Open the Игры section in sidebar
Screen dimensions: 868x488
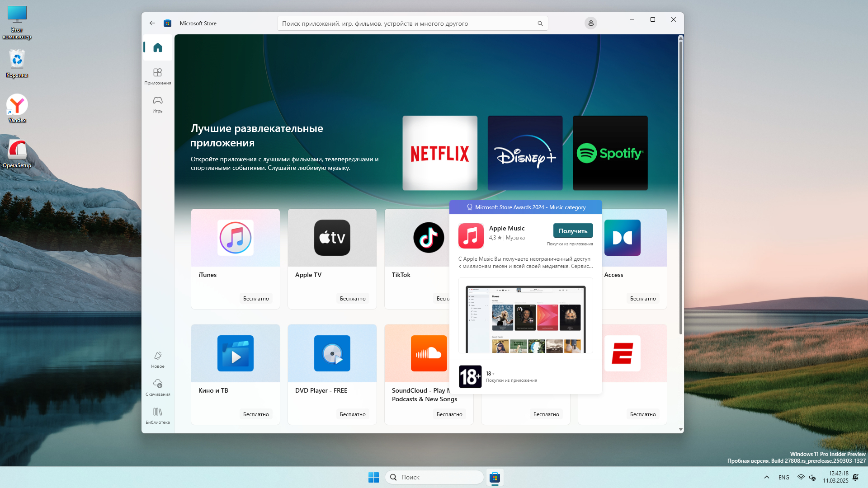(x=157, y=103)
